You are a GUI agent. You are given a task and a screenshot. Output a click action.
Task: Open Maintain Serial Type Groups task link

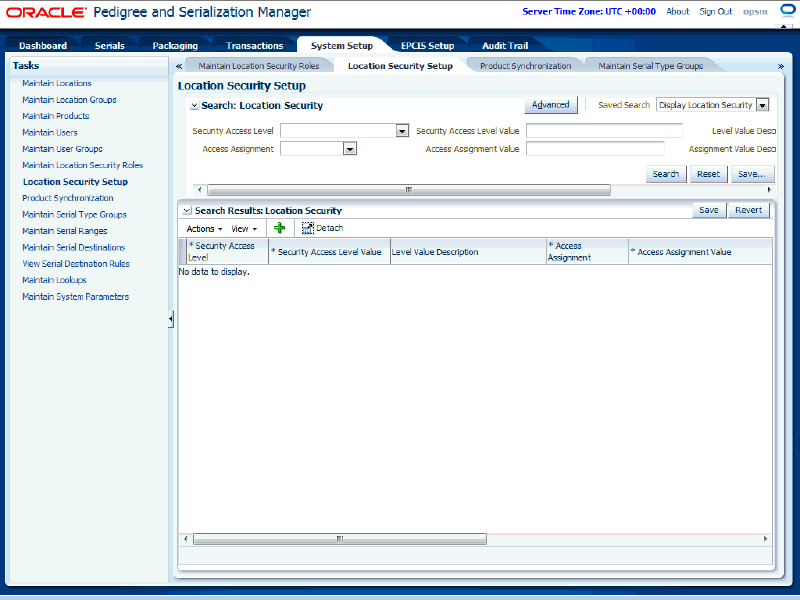click(x=74, y=214)
